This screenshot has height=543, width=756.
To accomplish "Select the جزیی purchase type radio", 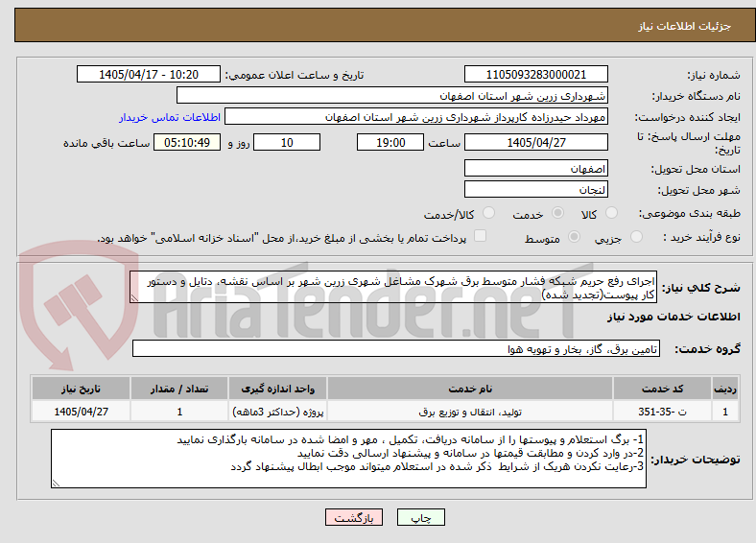I will [x=636, y=237].
